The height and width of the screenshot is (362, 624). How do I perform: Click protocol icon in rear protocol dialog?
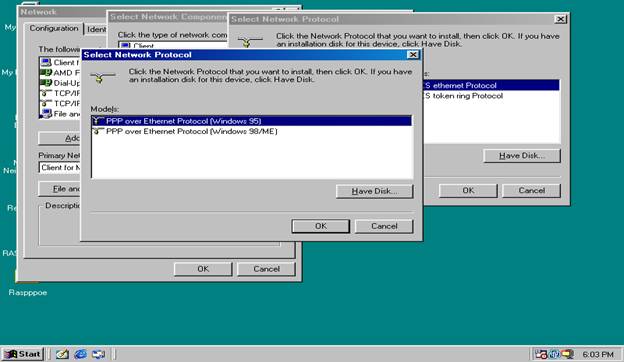point(250,41)
